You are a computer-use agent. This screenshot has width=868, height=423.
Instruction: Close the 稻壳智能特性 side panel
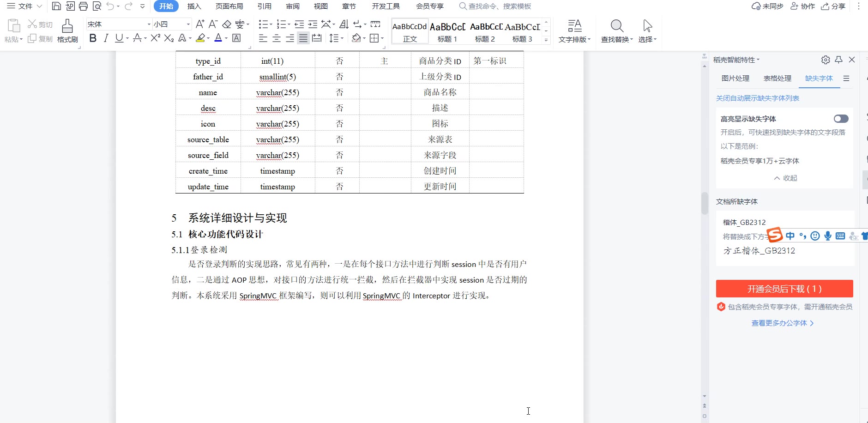852,60
